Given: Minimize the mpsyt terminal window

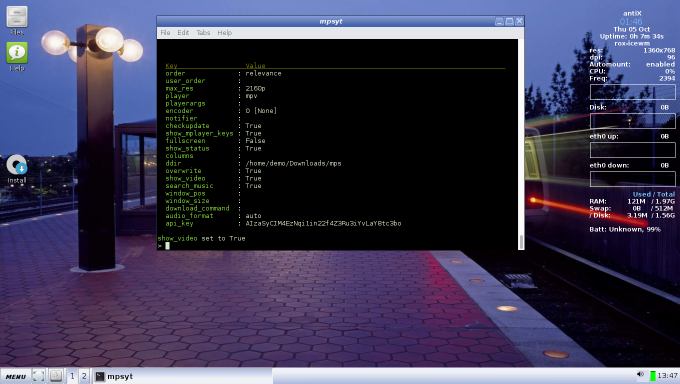Looking at the screenshot, I should [499, 21].
